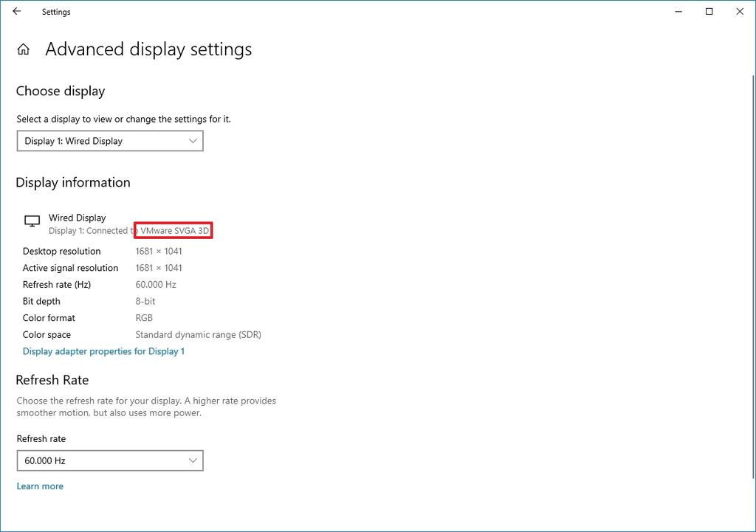This screenshot has width=756, height=532.
Task: Click the chevron on Display 1: Wired Display
Action: tap(192, 140)
